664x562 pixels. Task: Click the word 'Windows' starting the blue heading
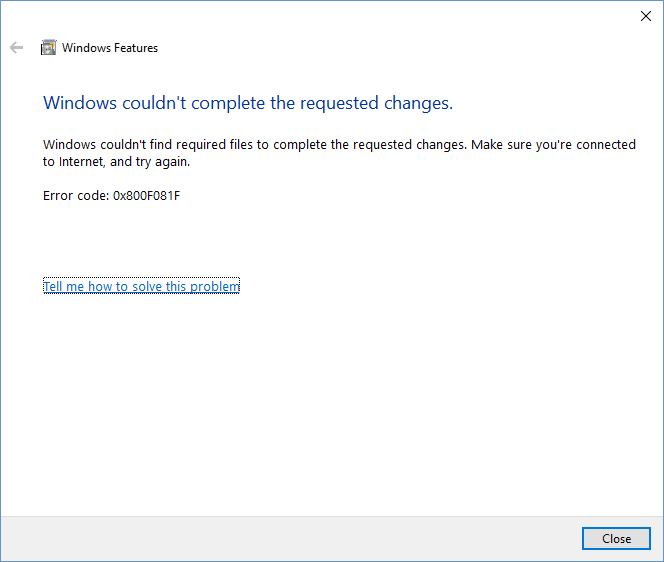tap(80, 103)
